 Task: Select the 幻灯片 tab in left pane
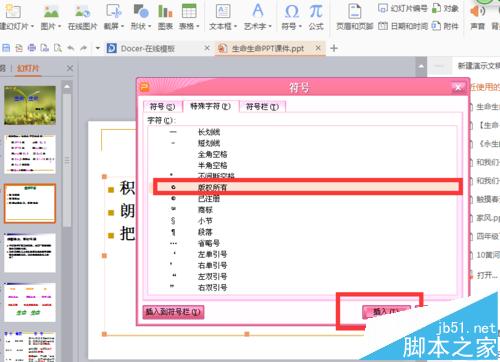(x=28, y=68)
